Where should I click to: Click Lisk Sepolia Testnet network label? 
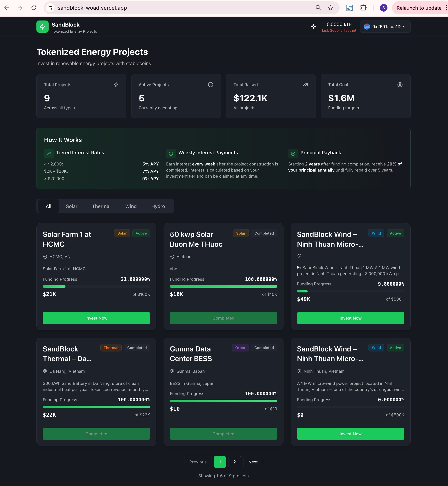(x=339, y=31)
